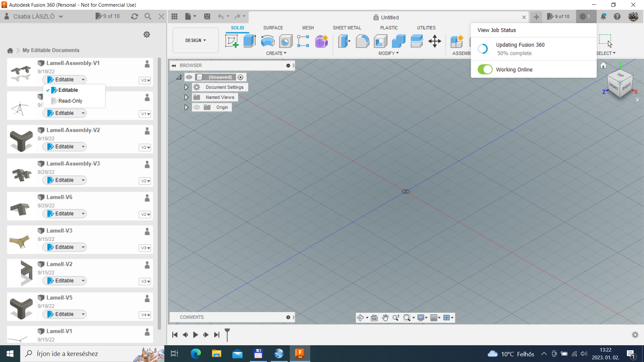Play the timeline
Screen dimensions: 644x362
click(x=196, y=335)
